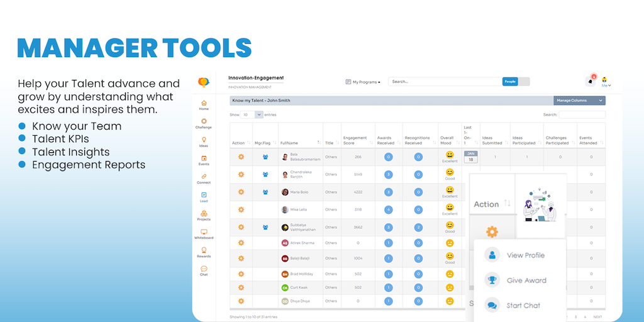Sort by Ideas Submitted column header
The image size is (644, 322).
(x=494, y=140)
